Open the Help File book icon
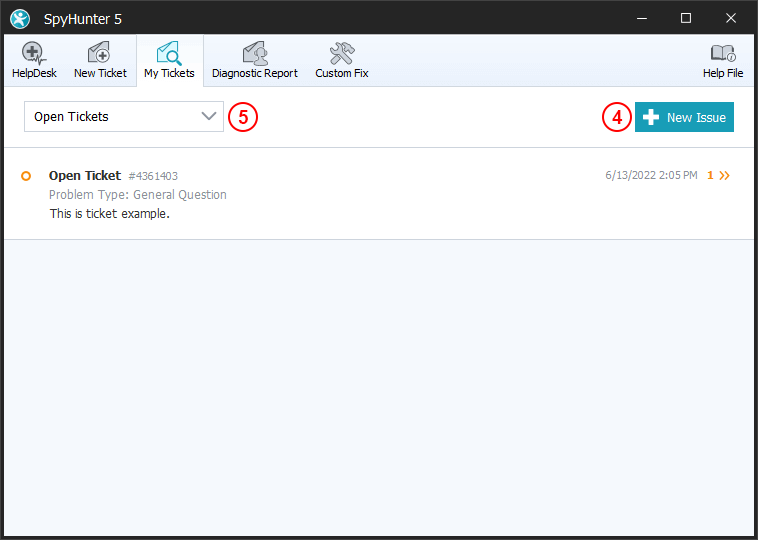 [x=723, y=53]
